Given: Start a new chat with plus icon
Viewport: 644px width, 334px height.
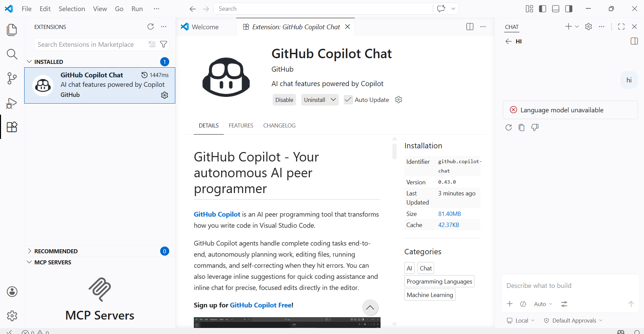Looking at the screenshot, I should click(x=568, y=27).
